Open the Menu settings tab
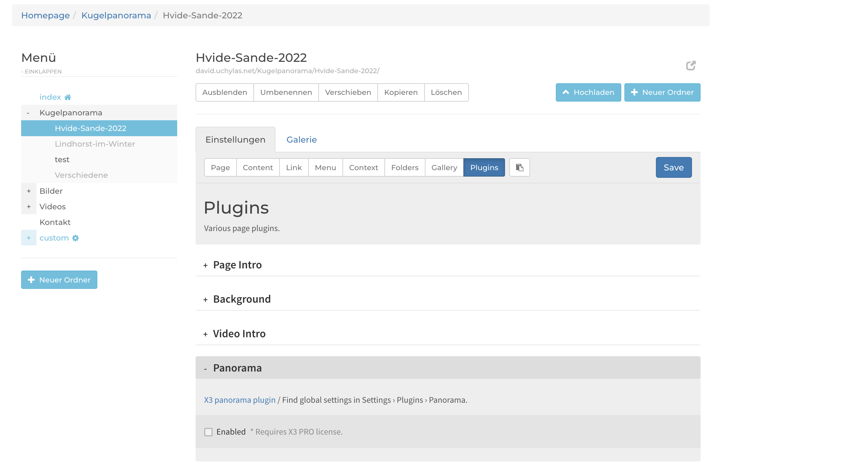The image size is (868, 467). 326,167
